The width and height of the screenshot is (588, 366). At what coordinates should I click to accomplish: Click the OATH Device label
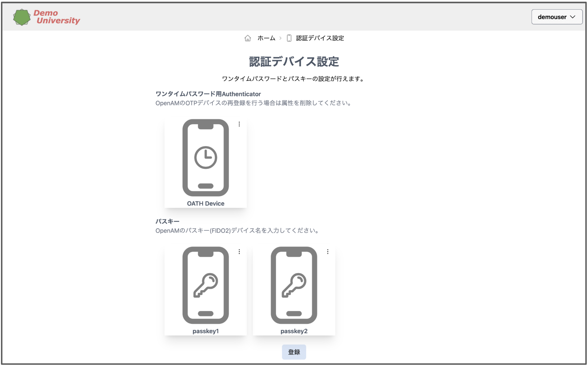[x=205, y=203]
